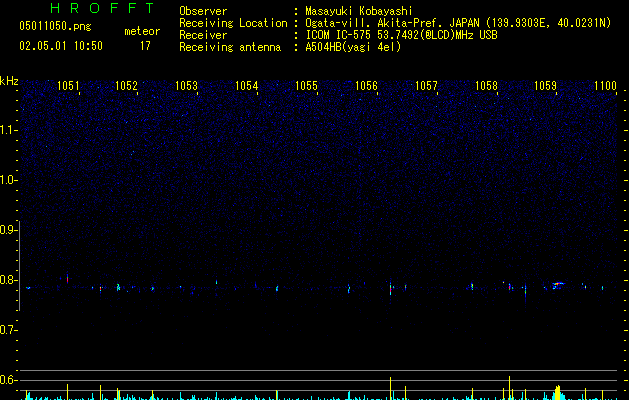629x400 pixels.
Task: Click the 1059 time axis marker
Action: point(546,86)
